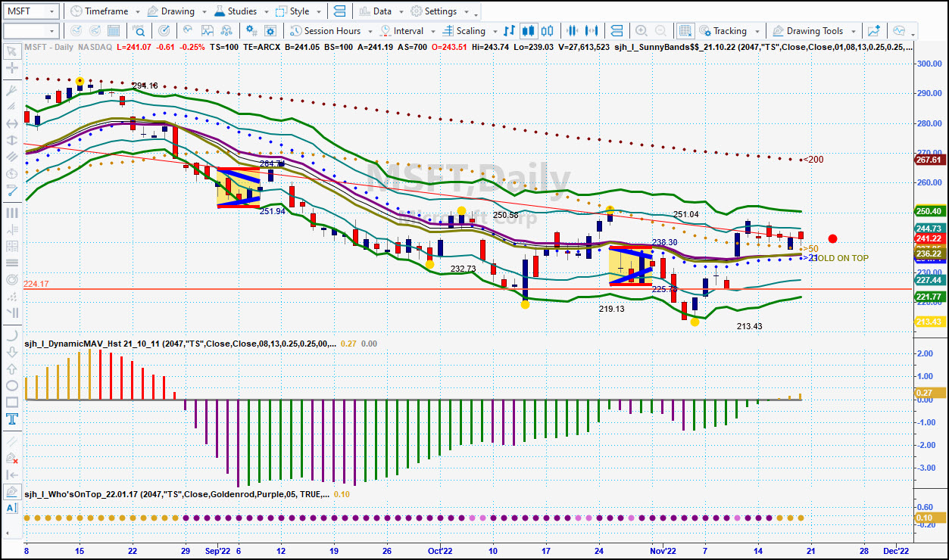The image size is (949, 560).
Task: Click the decrease bar spacing icon
Action: tap(572, 31)
